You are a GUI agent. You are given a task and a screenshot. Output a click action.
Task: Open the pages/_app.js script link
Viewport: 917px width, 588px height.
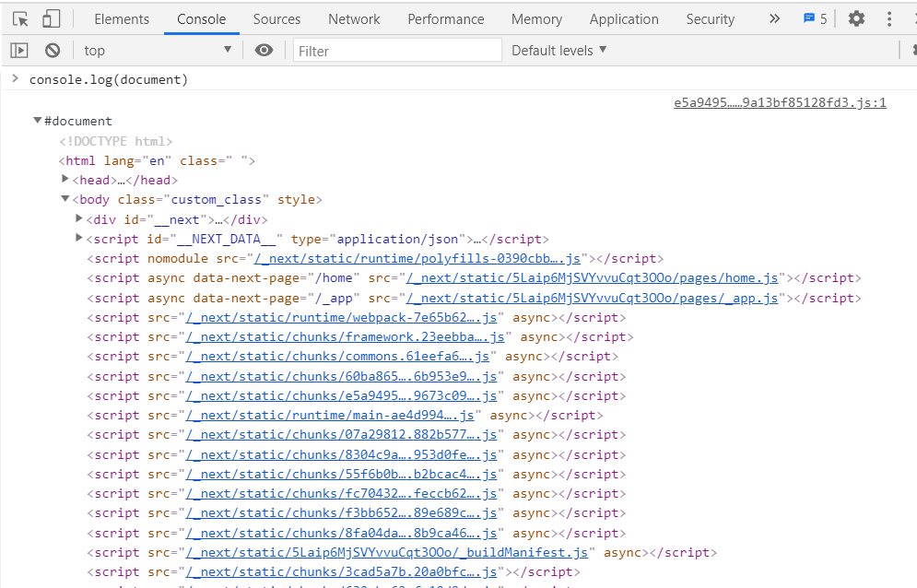(x=592, y=298)
